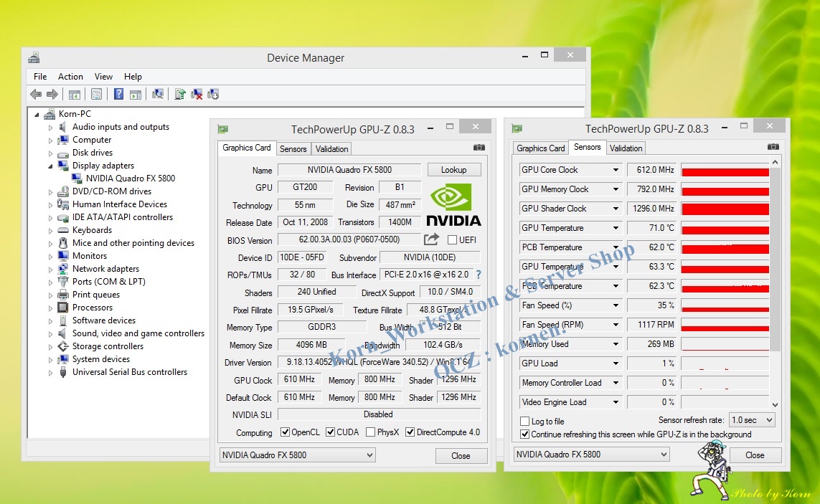Click the Uninstall device icon with red X
Viewport: 820px width, 504px height.
tap(197, 94)
